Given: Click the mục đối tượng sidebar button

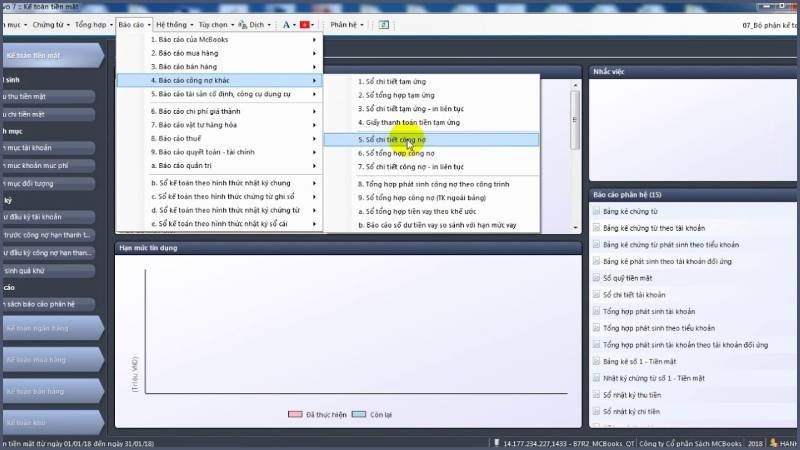Looking at the screenshot, I should pos(48,183).
